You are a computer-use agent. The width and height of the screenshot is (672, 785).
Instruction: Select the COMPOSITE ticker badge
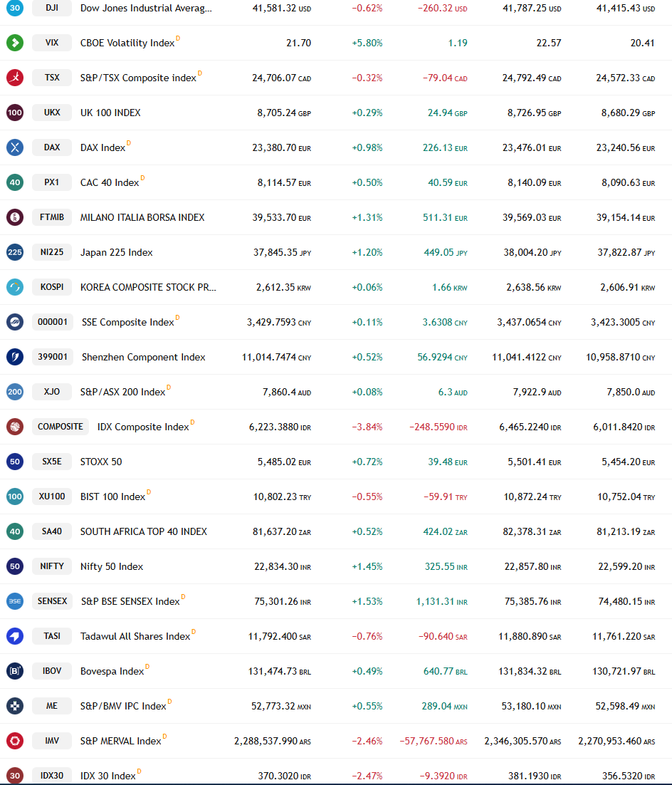click(x=61, y=427)
